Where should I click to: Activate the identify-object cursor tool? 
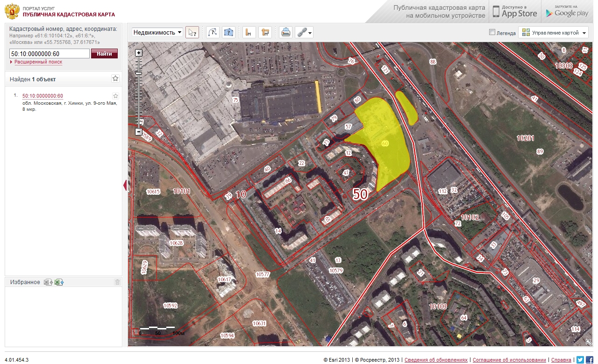click(192, 32)
